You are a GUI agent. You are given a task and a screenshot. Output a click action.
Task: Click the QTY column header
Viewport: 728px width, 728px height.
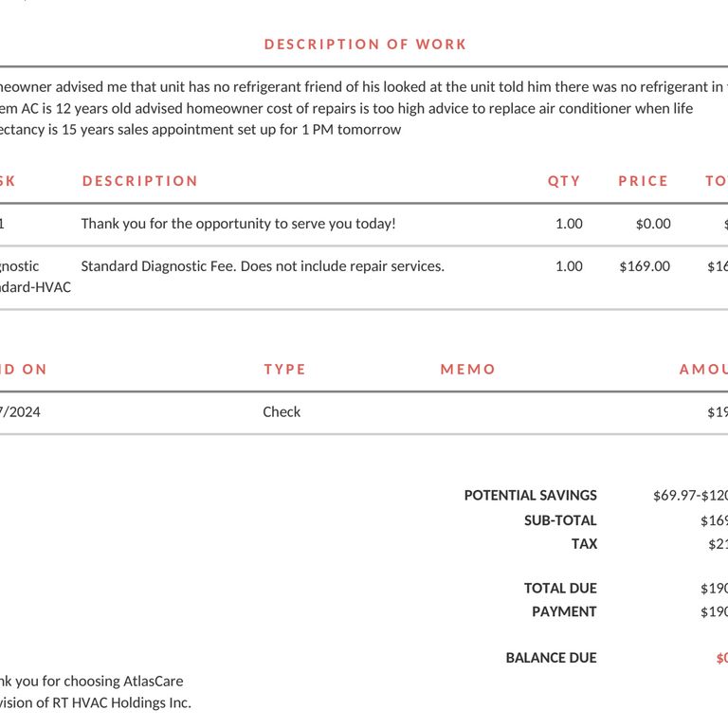[564, 181]
